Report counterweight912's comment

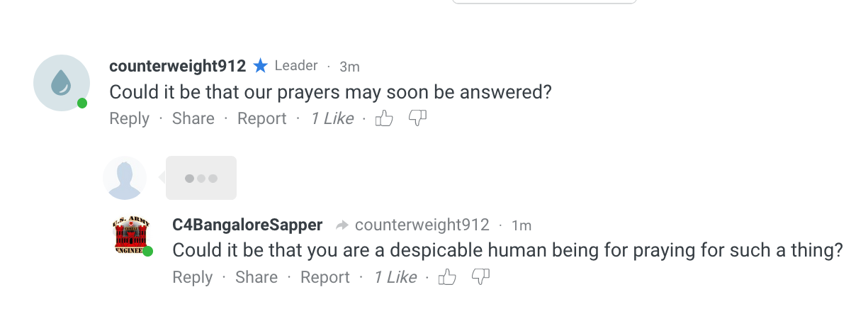261,118
